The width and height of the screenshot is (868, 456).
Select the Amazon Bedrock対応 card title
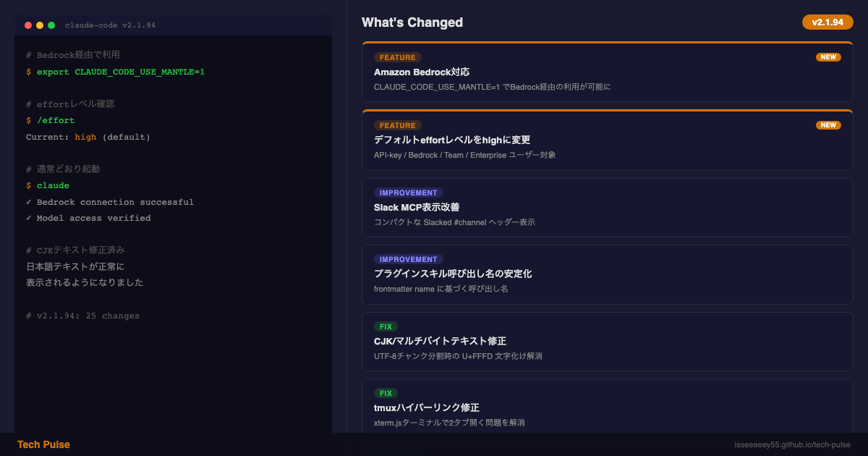pos(422,72)
